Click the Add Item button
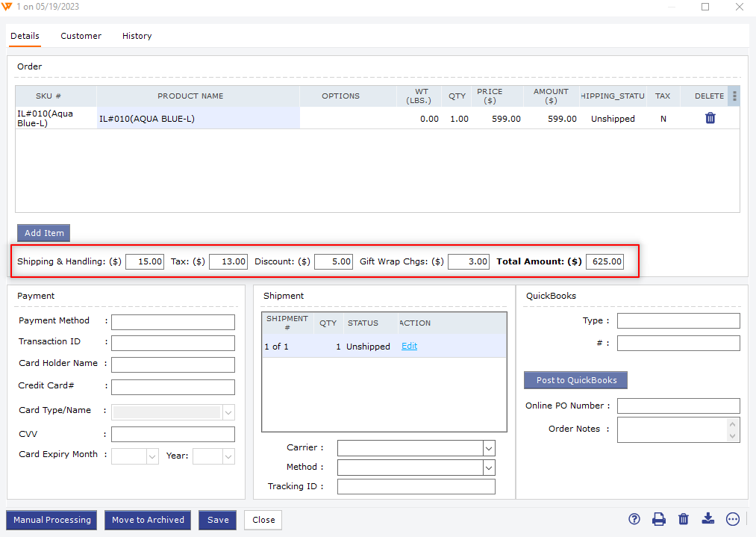The image size is (756, 537). pyautogui.click(x=44, y=233)
